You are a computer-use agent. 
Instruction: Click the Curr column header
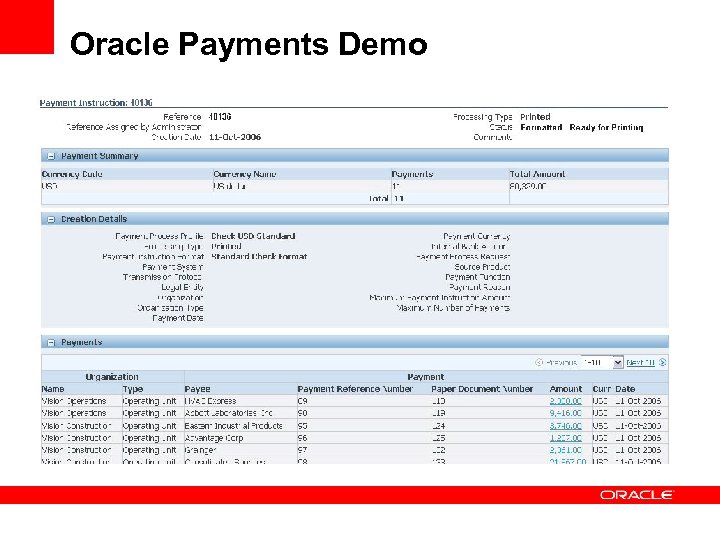[x=602, y=389]
